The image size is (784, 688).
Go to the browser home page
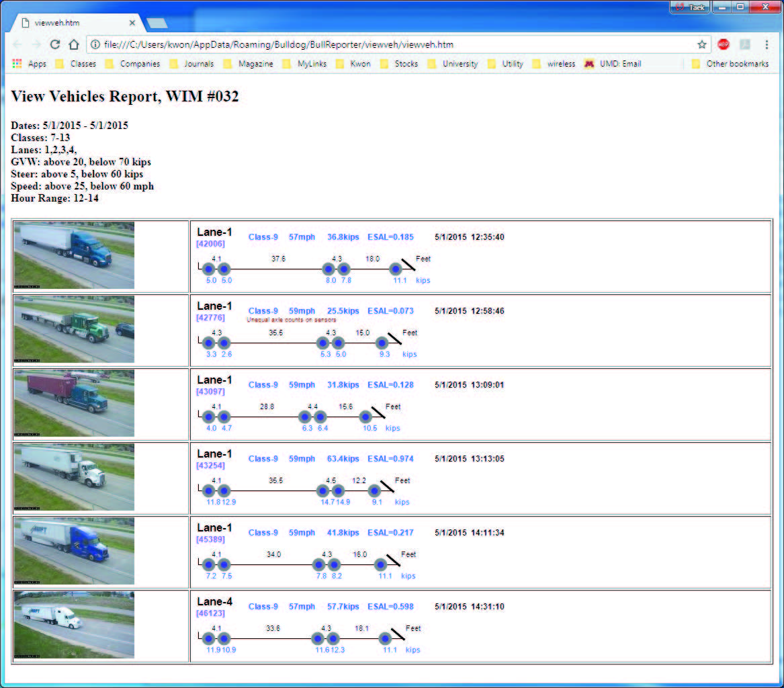[74, 44]
